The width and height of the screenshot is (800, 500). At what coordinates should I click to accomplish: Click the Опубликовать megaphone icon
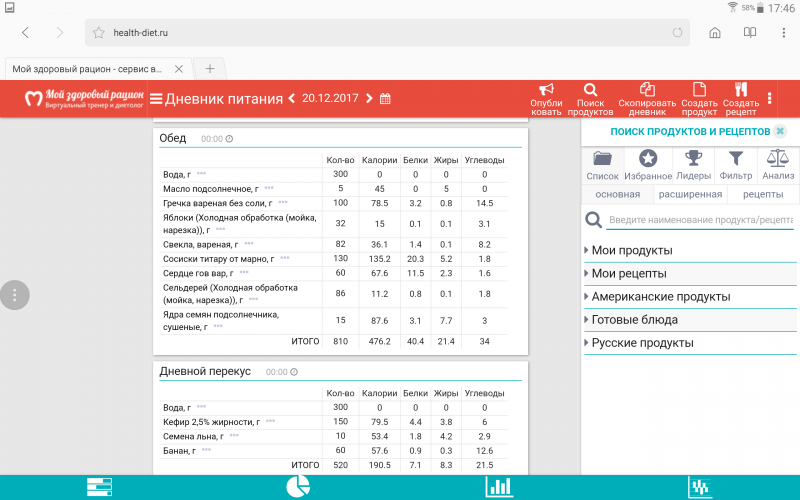point(546,90)
